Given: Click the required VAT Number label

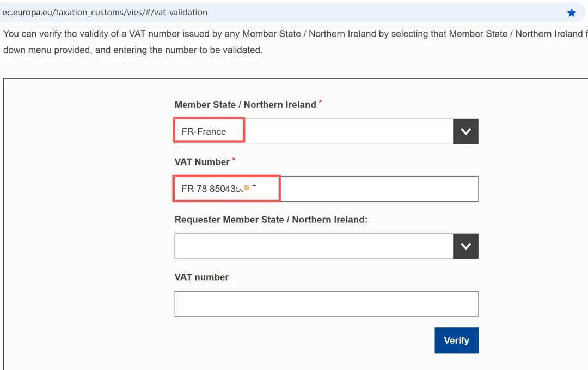Looking at the screenshot, I should (202, 162).
